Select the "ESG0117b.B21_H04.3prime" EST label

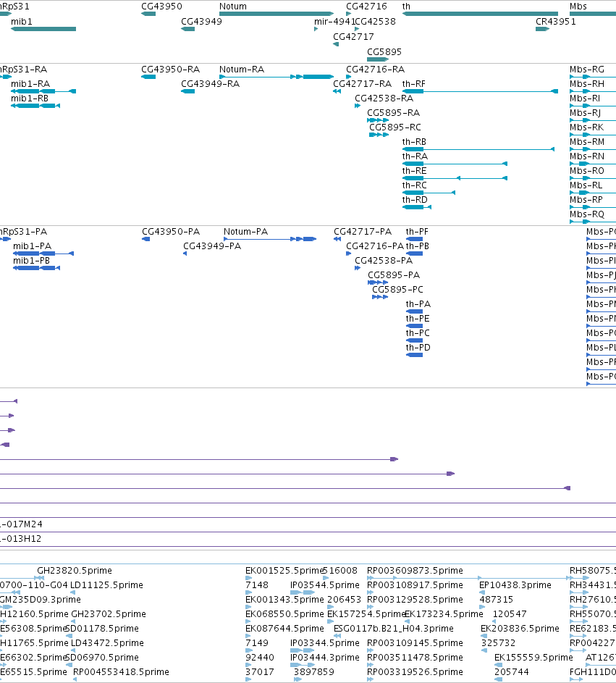click(394, 629)
